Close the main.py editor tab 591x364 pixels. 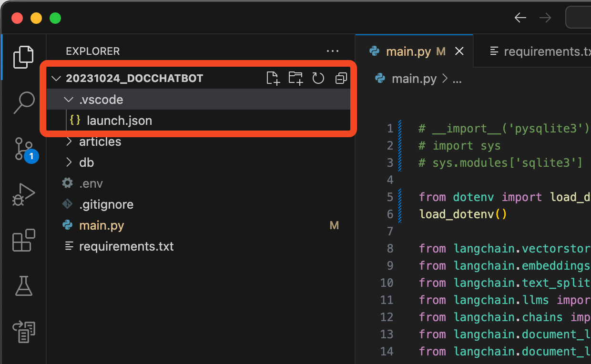tap(459, 51)
